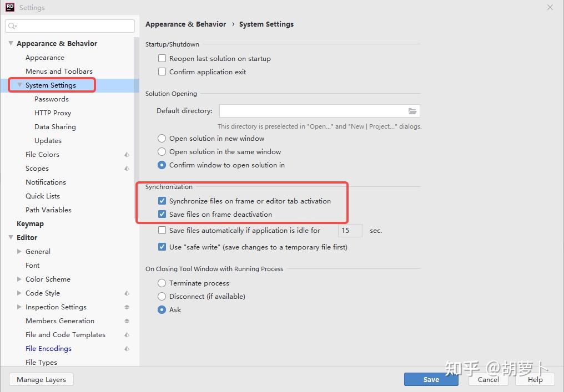Toggle the "safe write" checkbox
This screenshot has height=392, width=564.
[162, 247]
